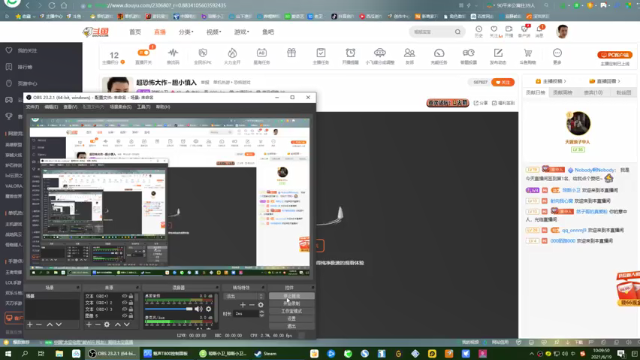Expand the 分类 dropdown in Douyu nav
This screenshot has width=640, height=360.
186,32
